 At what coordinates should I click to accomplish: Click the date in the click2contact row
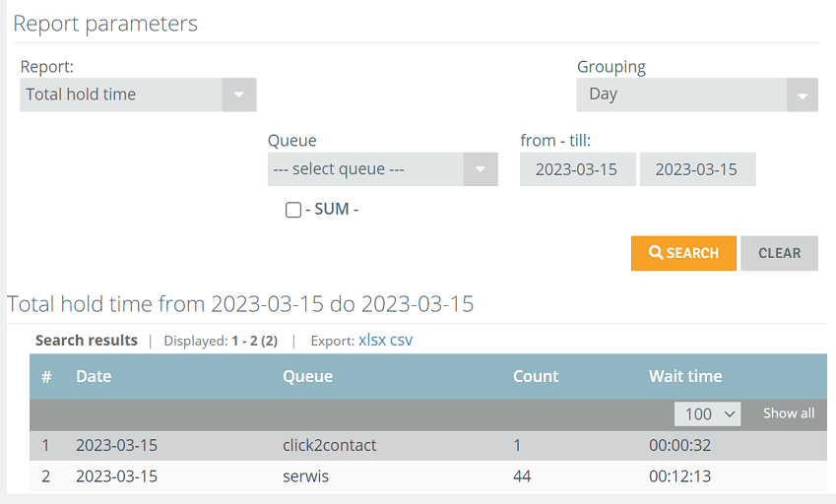point(117,445)
